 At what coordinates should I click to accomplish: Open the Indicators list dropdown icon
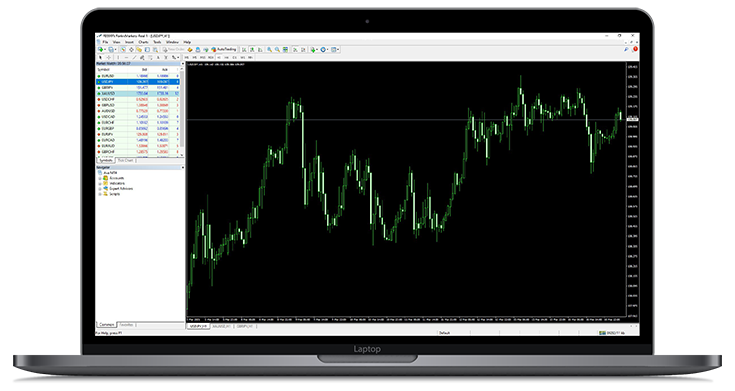(x=314, y=49)
